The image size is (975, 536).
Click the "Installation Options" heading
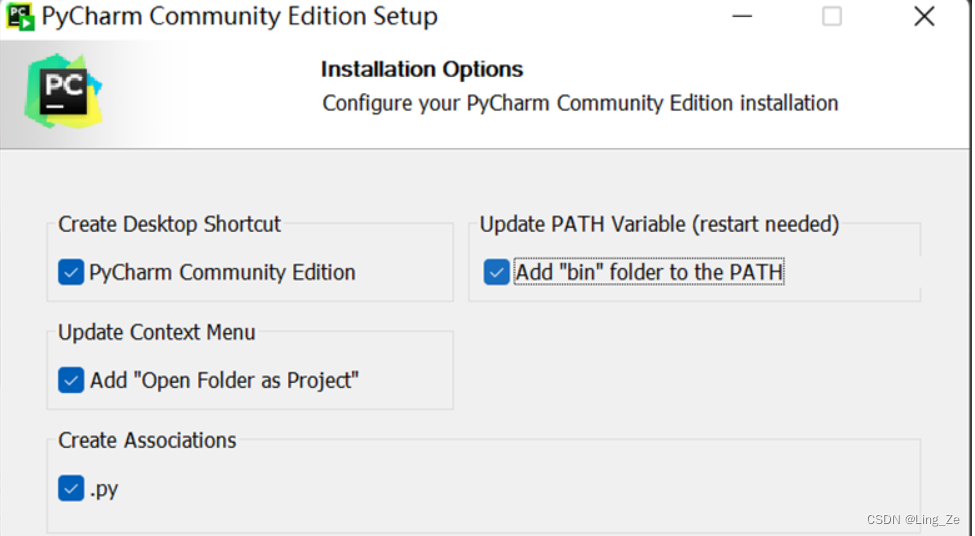(422, 69)
